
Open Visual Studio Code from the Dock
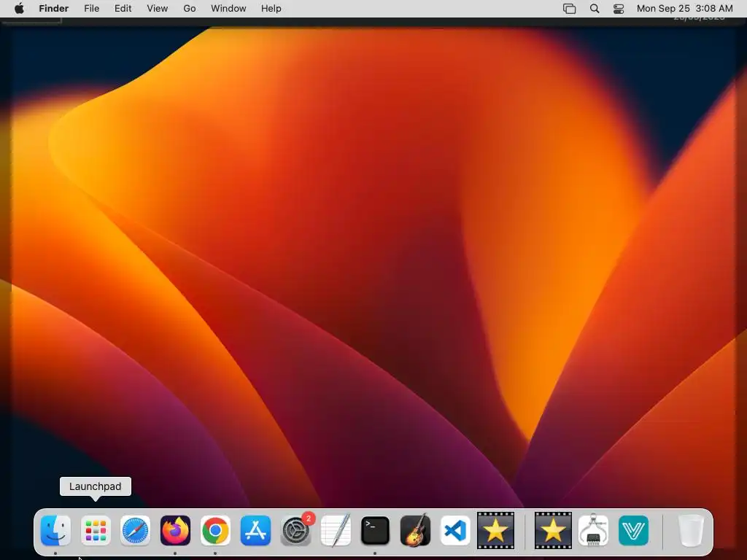click(x=455, y=531)
